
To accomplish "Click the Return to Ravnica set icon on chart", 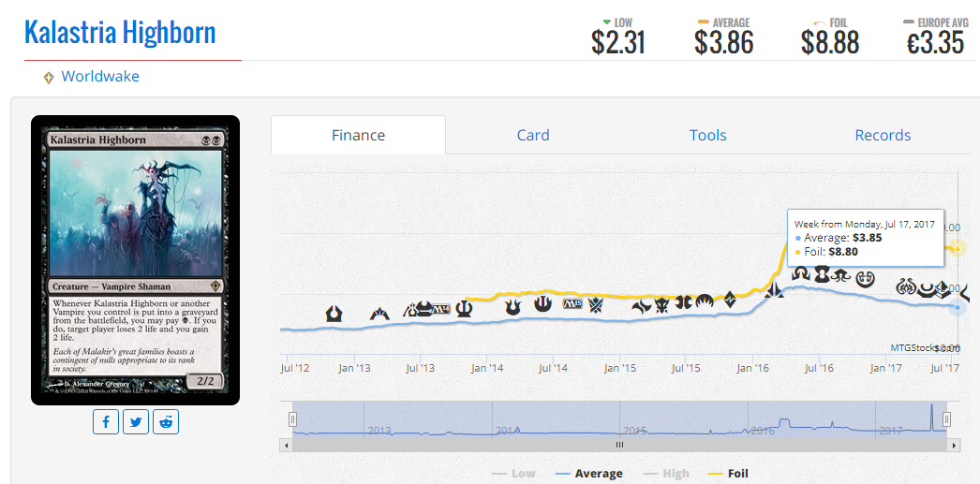I will (x=334, y=314).
